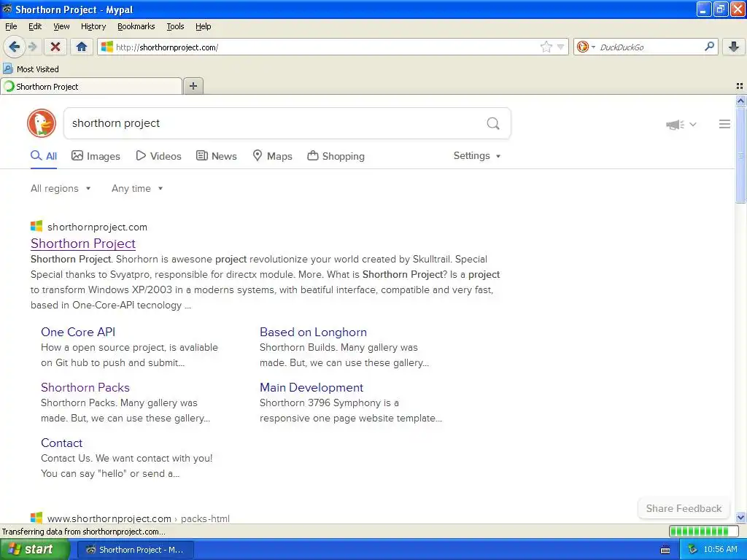
Task: Click the site favicon in address bar
Action: [107, 47]
